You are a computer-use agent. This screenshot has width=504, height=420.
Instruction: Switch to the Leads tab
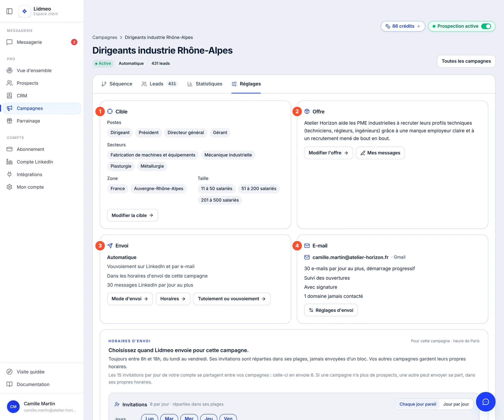160,84
